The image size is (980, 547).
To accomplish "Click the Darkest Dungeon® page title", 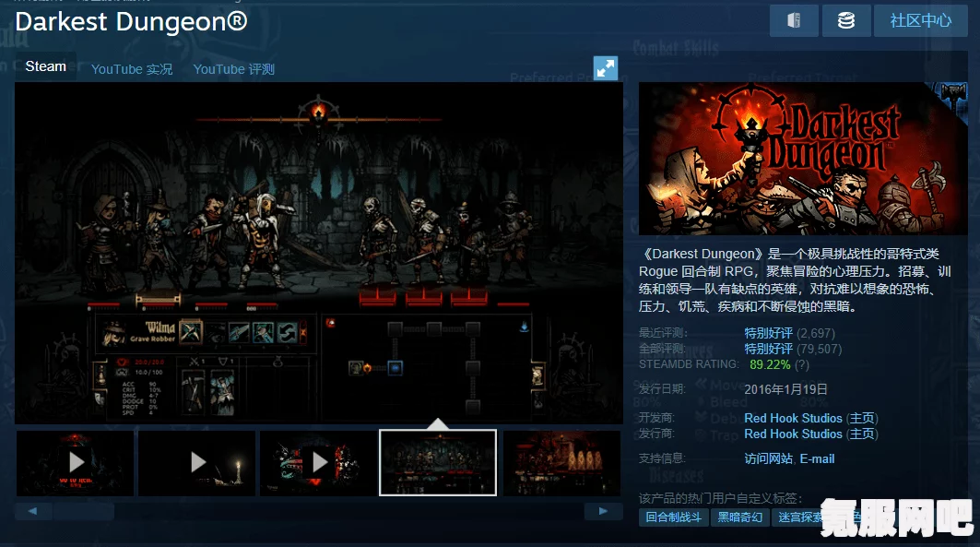I will [131, 22].
